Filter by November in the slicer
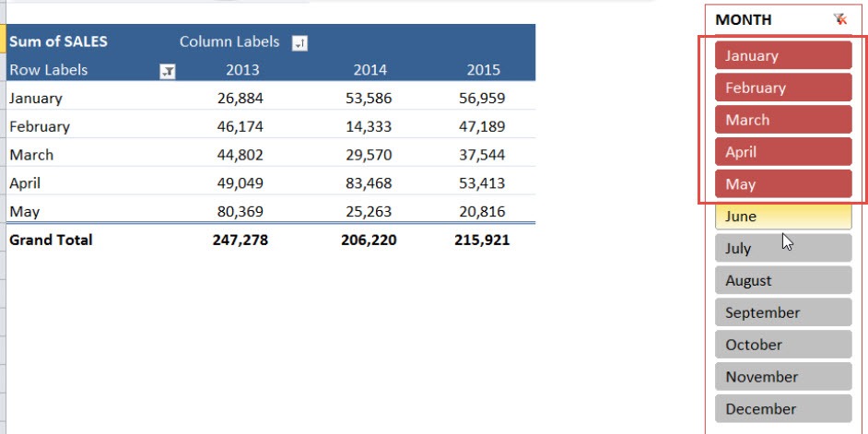 point(782,377)
